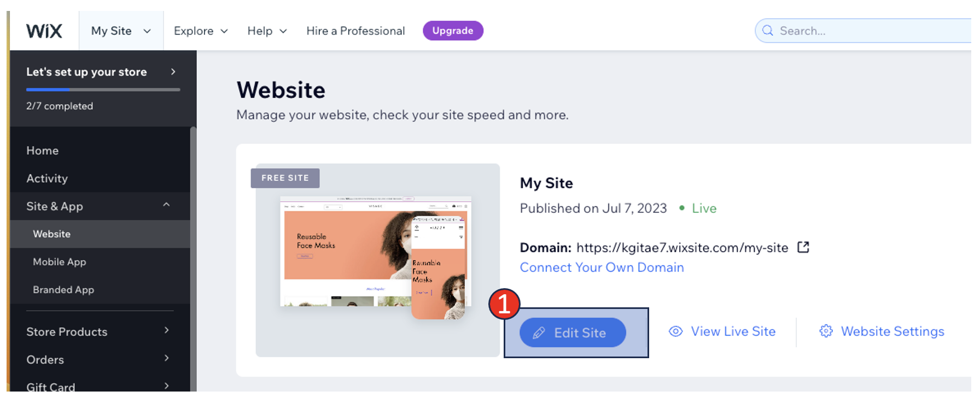
Task: Open Activity in sidebar
Action: 100,178
